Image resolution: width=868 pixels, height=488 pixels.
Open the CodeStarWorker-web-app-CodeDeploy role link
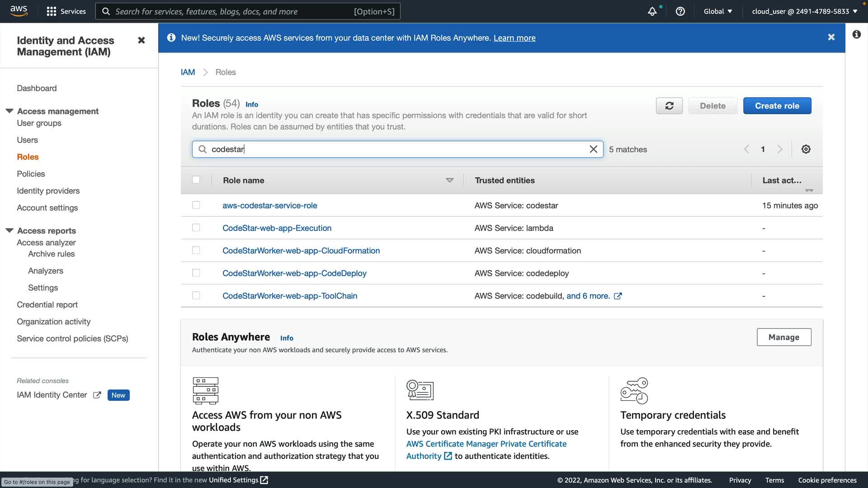(294, 273)
